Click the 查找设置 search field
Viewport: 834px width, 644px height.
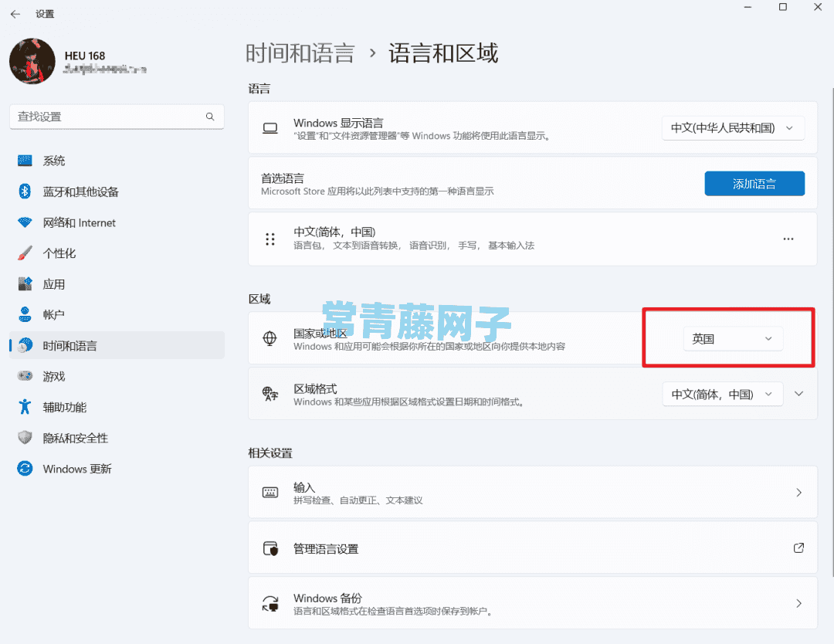[x=117, y=117]
